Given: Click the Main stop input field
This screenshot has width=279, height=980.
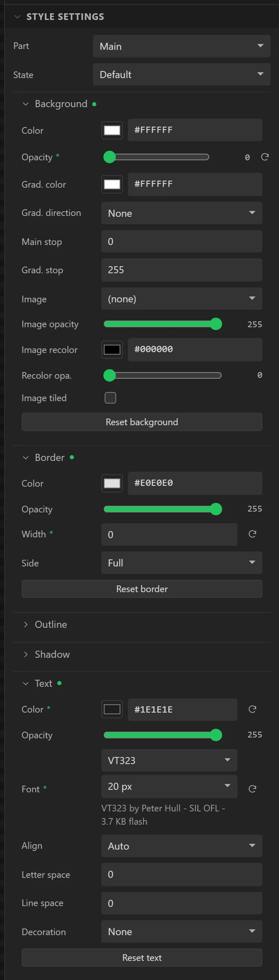Looking at the screenshot, I should pos(182,241).
